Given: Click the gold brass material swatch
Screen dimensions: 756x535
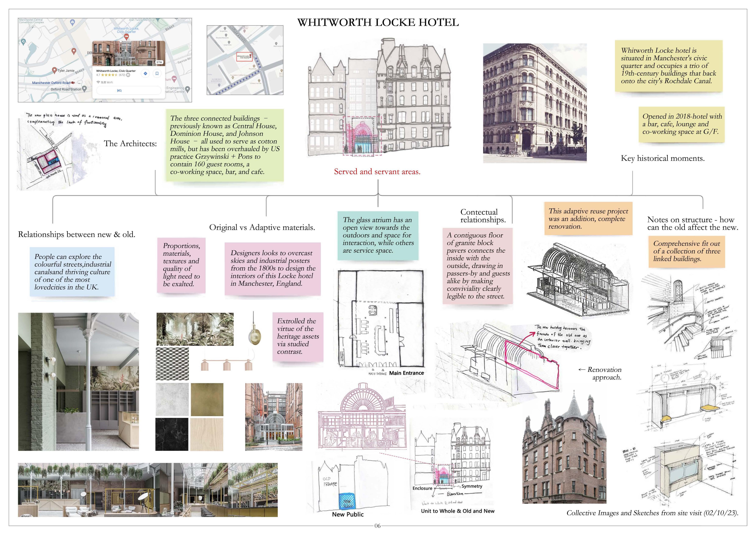Looking at the screenshot, I should [207, 399].
